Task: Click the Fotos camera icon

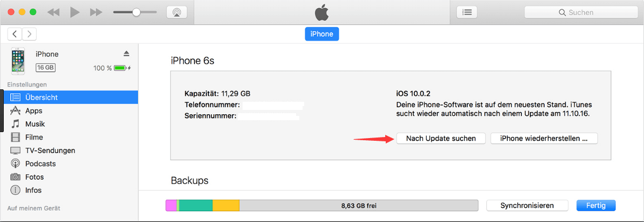Action: pos(15,177)
